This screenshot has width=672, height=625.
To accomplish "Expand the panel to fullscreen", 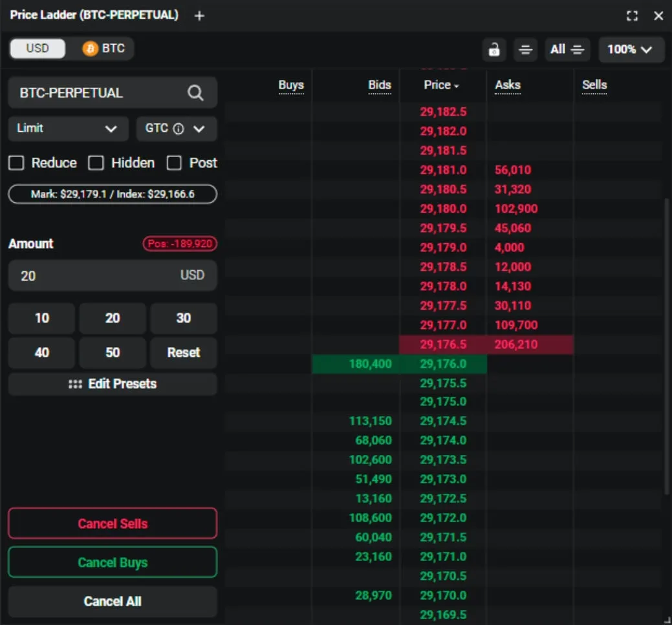I will point(632,16).
